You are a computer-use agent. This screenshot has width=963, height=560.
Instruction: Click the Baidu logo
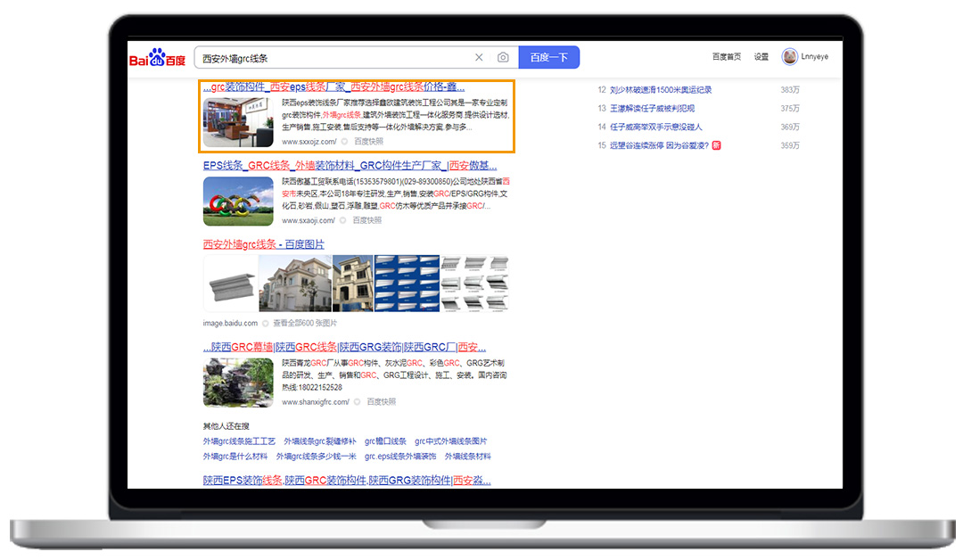click(158, 59)
